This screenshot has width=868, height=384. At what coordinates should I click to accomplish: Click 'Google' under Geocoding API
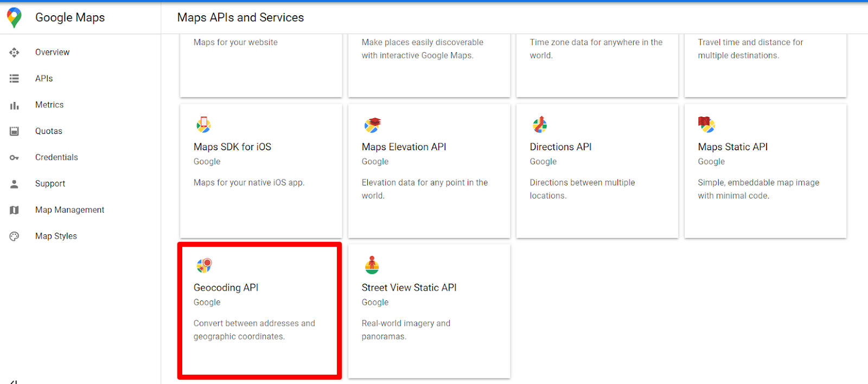pos(207,302)
